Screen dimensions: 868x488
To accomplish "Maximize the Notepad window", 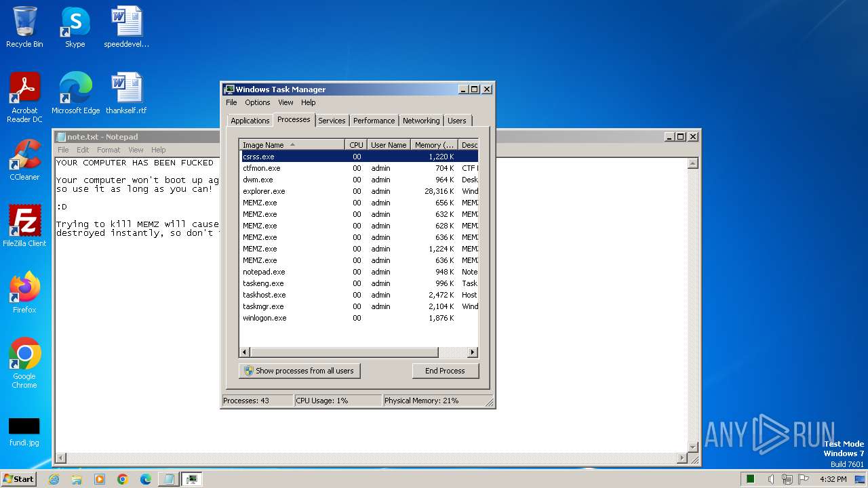I will [681, 136].
